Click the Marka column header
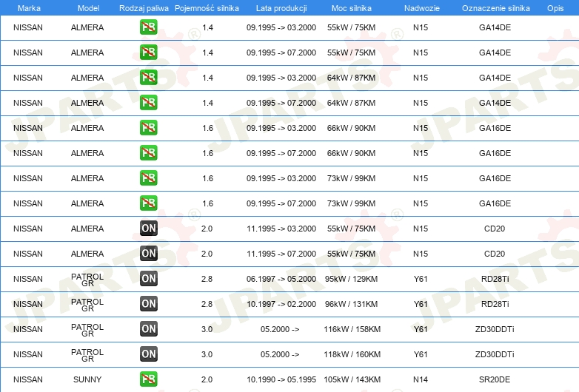This screenshot has height=392, width=579. click(29, 8)
